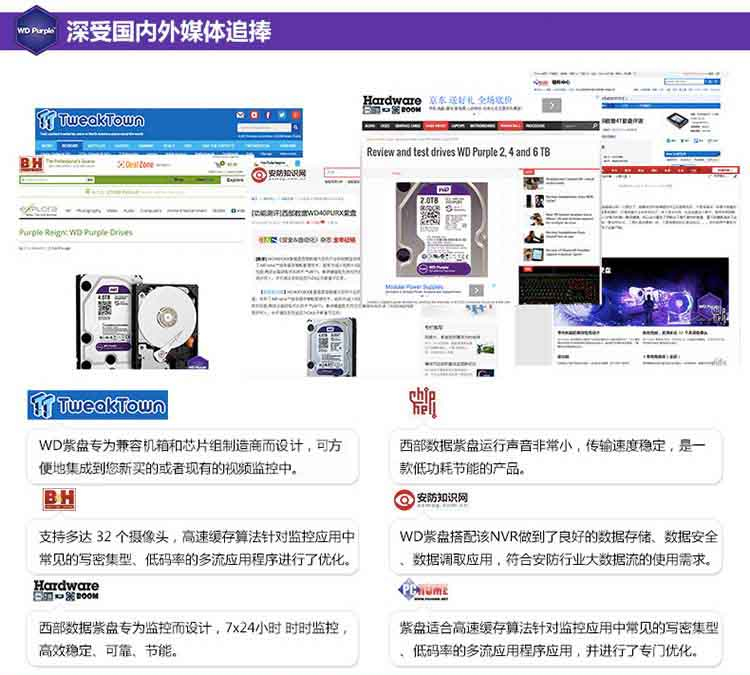Click the Chiphell logo above its quote

(422, 402)
